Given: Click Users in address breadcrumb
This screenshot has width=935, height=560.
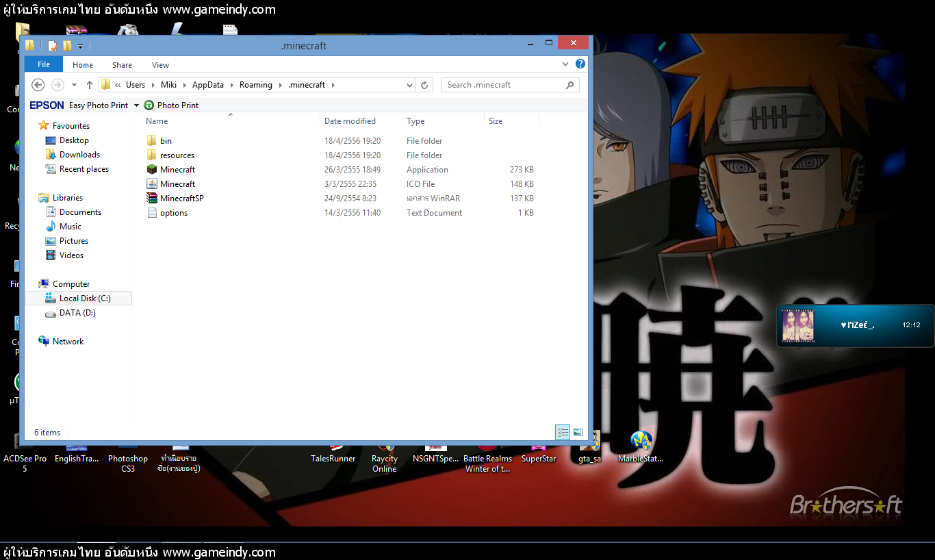Looking at the screenshot, I should tap(136, 85).
